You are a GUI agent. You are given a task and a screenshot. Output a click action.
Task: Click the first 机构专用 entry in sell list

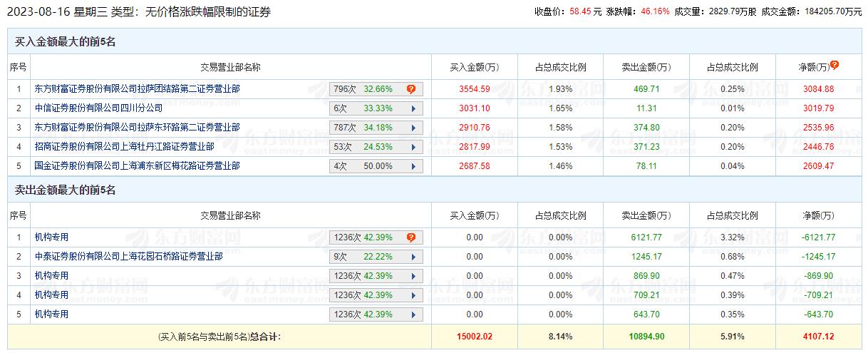click(x=51, y=237)
